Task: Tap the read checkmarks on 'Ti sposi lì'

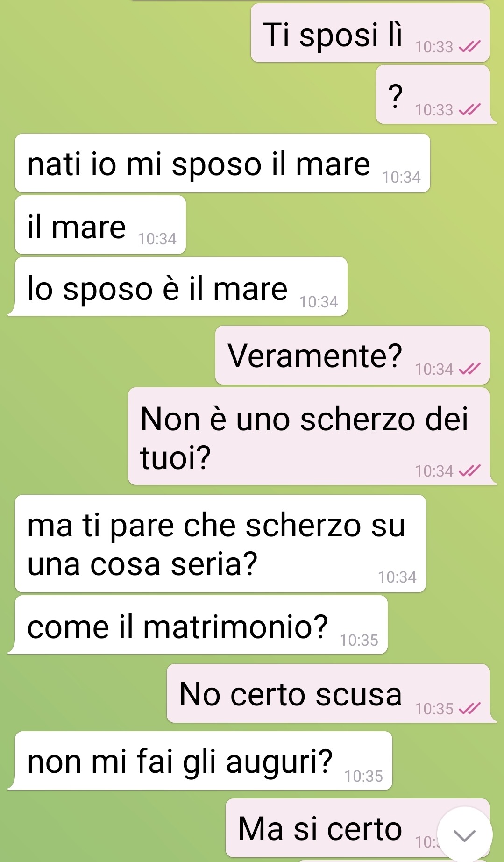Action: click(x=469, y=47)
